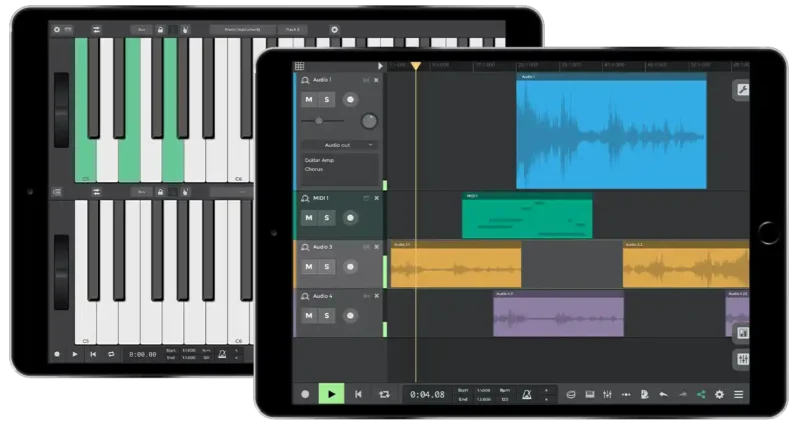Open the mixer sliders icon on right edge
Image resolution: width=800 pixels, height=423 pixels.
coord(742,359)
